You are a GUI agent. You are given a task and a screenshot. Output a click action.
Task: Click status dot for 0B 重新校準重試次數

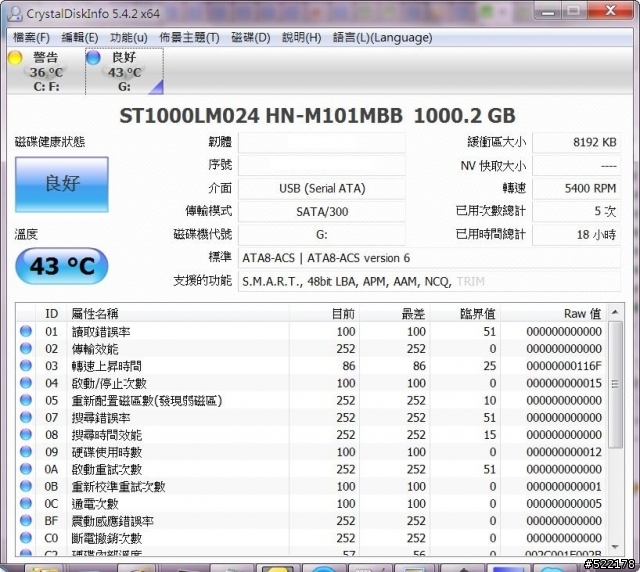click(x=26, y=486)
